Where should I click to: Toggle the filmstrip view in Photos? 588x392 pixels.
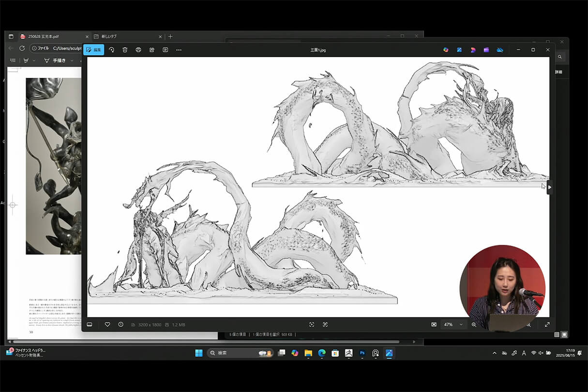tap(90, 324)
